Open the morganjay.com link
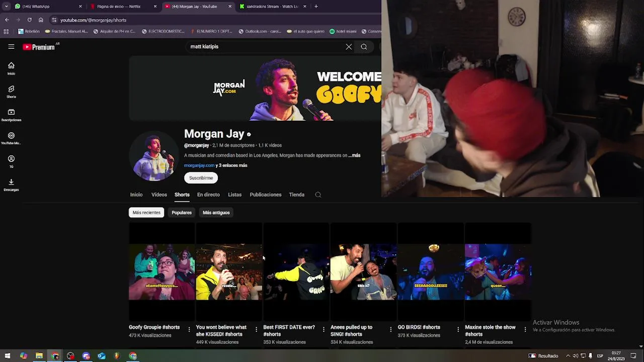 pyautogui.click(x=199, y=165)
